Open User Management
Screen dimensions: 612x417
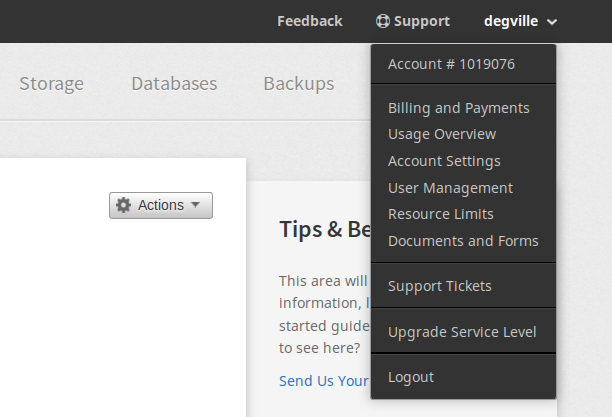click(450, 188)
